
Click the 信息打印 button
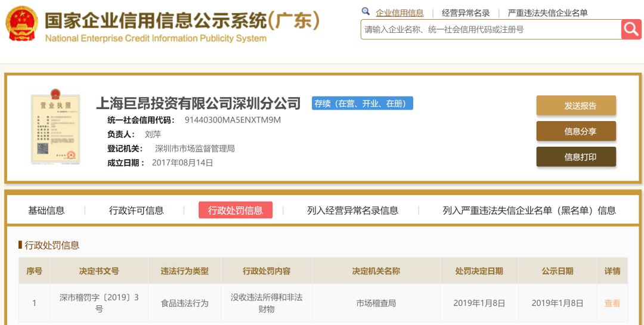576,157
